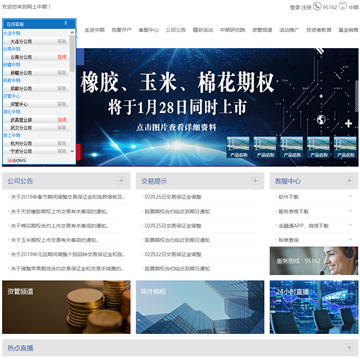
Task: Click arrow icon next to 软件下载
Action: [x=349, y=196]
